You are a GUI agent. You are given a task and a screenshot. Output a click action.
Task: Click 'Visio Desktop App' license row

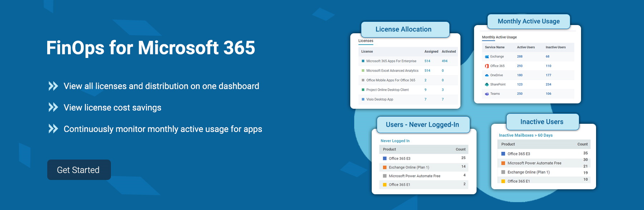(x=408, y=99)
